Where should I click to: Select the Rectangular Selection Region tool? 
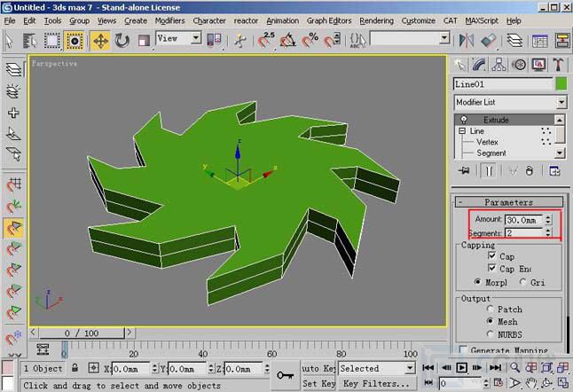pos(52,41)
